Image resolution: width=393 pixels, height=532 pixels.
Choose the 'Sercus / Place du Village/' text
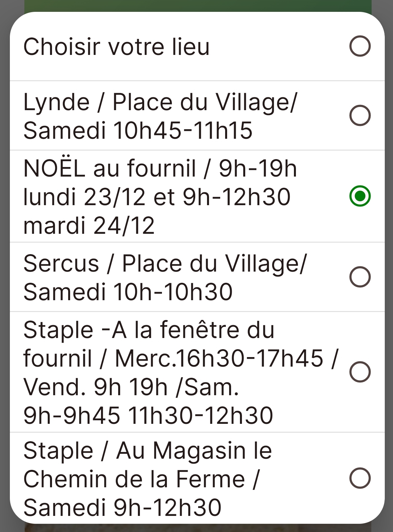(165, 264)
